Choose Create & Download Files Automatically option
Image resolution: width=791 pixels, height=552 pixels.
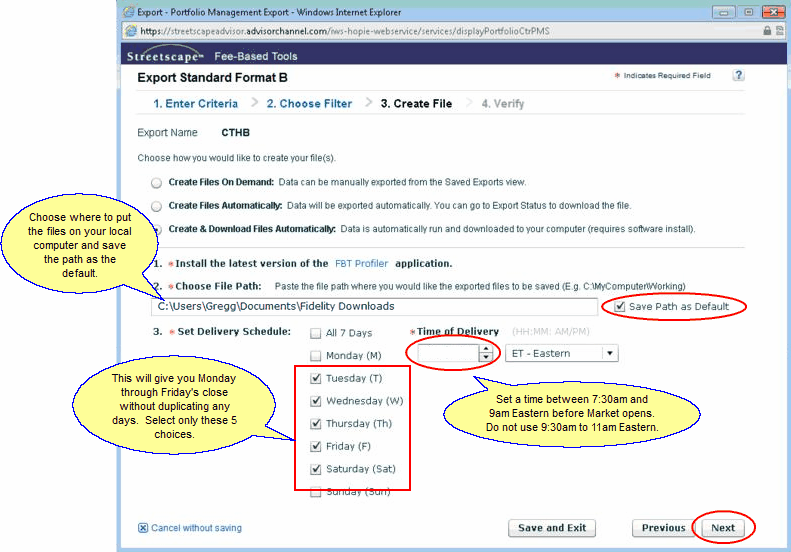tap(155, 230)
